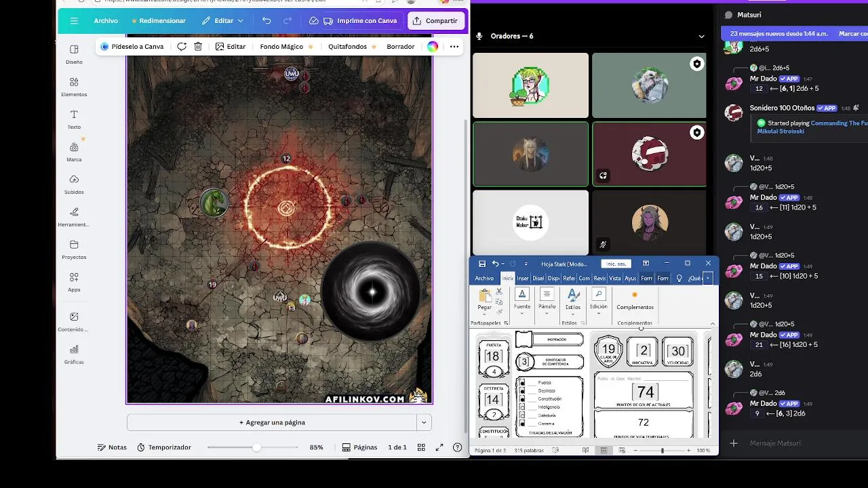Add a comment with the speech bubble icon

pos(182,47)
